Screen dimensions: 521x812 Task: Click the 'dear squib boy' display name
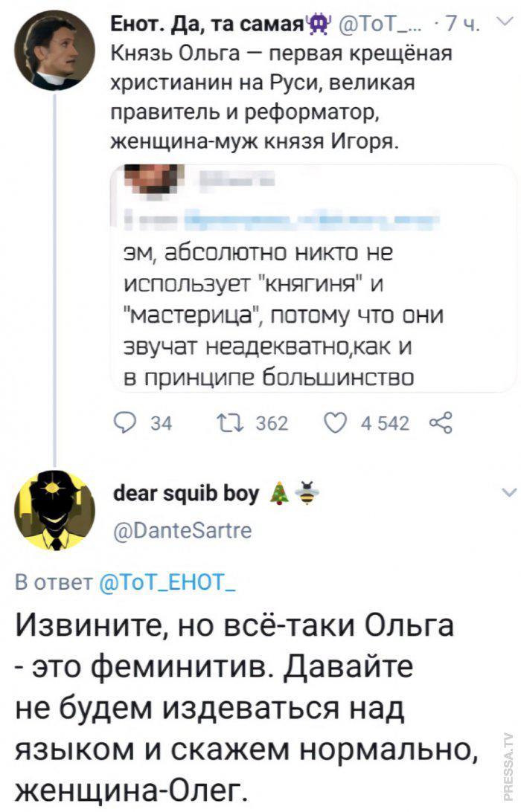[x=185, y=494]
